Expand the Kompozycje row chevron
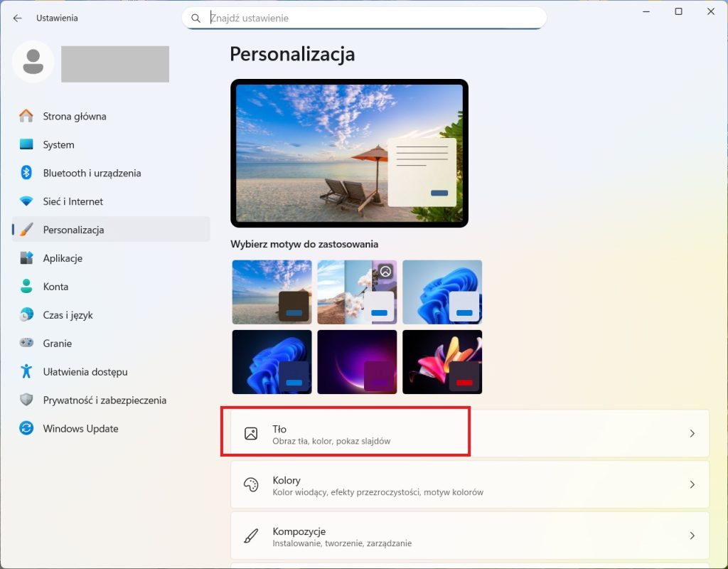 tap(692, 536)
